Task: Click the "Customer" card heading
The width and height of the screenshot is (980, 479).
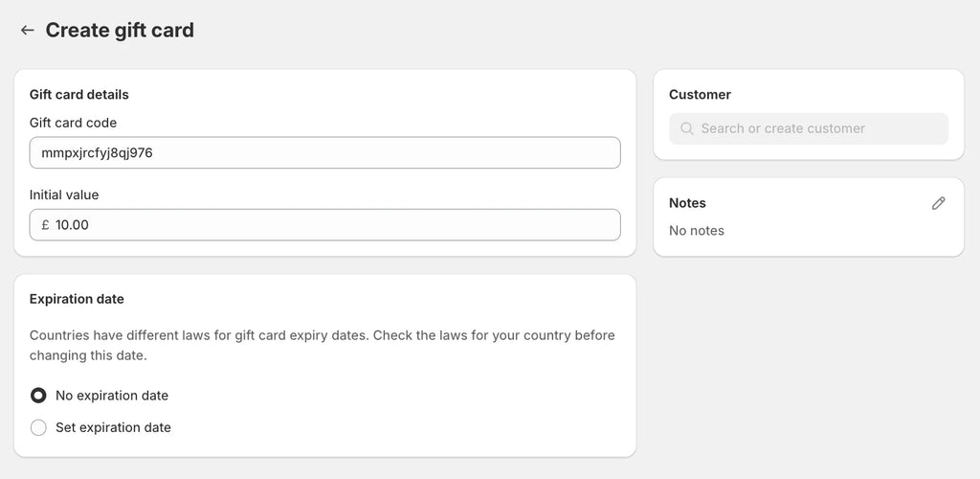Action: click(x=700, y=95)
